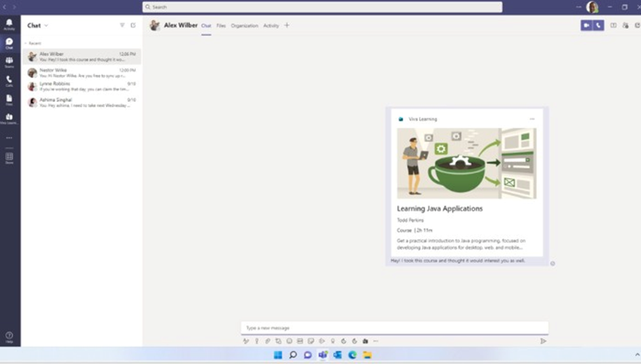This screenshot has height=364, width=641.
Task: Open the Organization tab
Action: coord(245,26)
